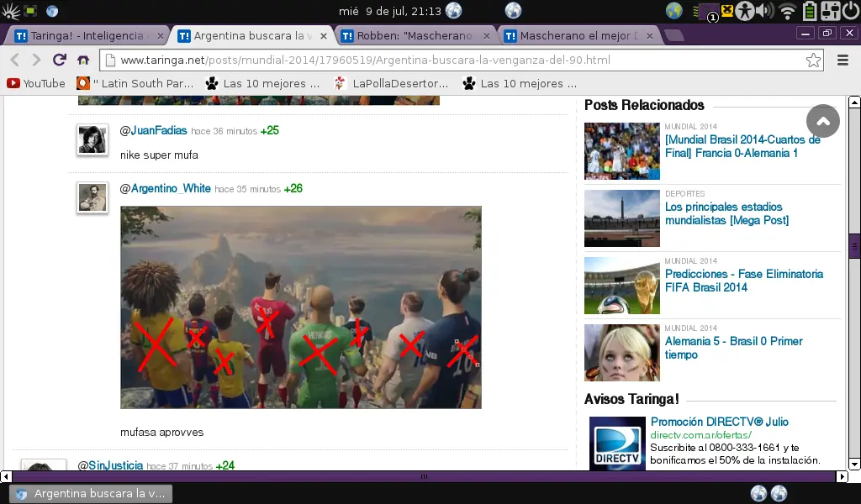Viewport: 861px width, 504px height.
Task: Open the stadium tower thumbnail
Action: (622, 218)
